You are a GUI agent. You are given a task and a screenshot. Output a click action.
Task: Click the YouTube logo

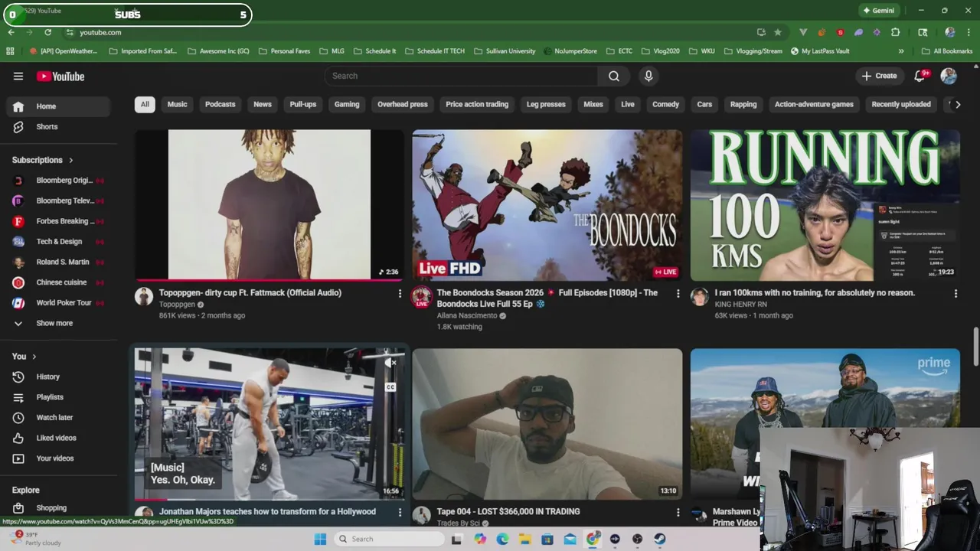coord(60,77)
